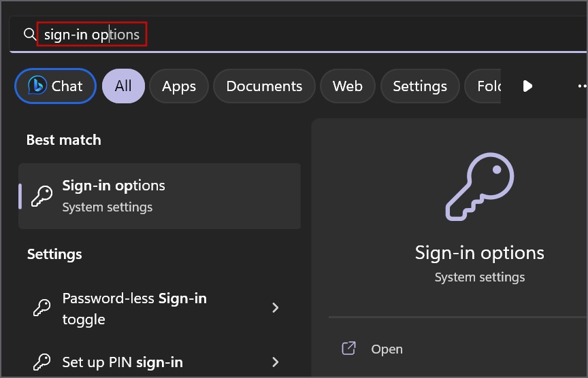Image resolution: width=588 pixels, height=378 pixels.
Task: Click the Open external-link icon
Action: click(348, 349)
